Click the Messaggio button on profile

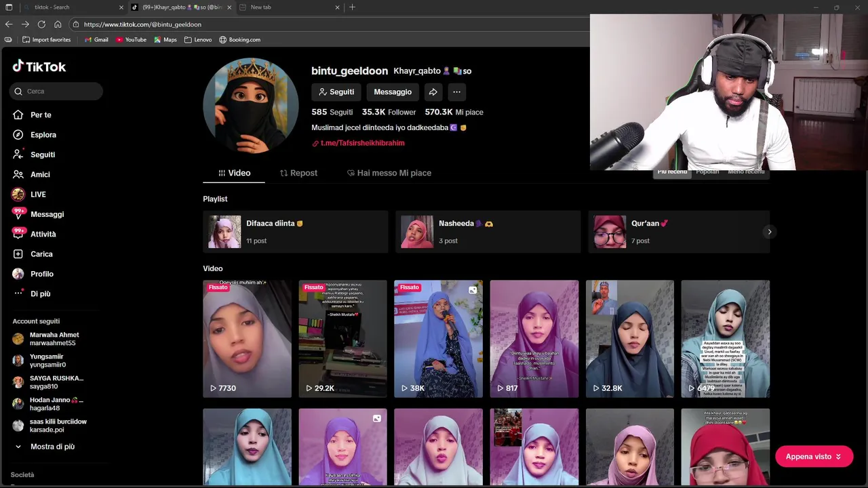(x=393, y=92)
